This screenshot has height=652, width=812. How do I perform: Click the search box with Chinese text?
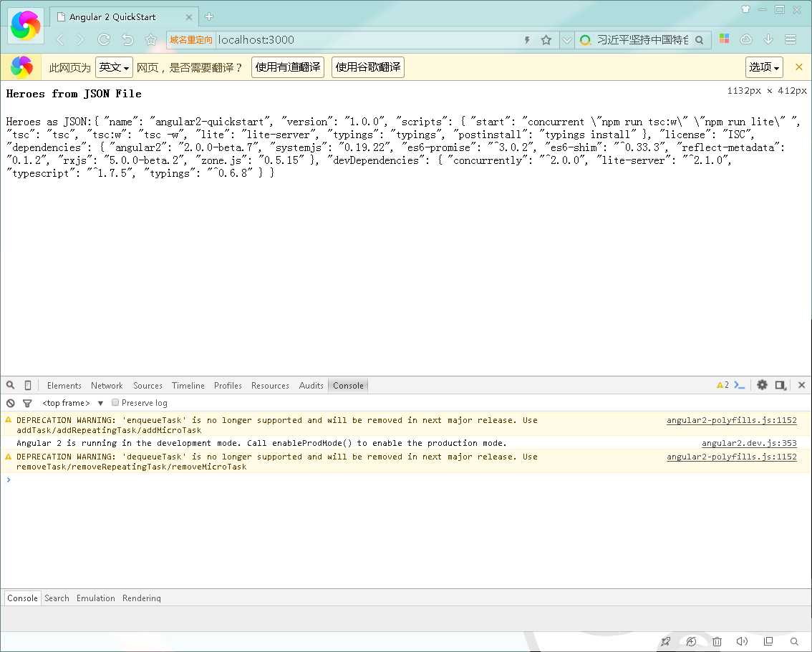pyautogui.click(x=642, y=40)
